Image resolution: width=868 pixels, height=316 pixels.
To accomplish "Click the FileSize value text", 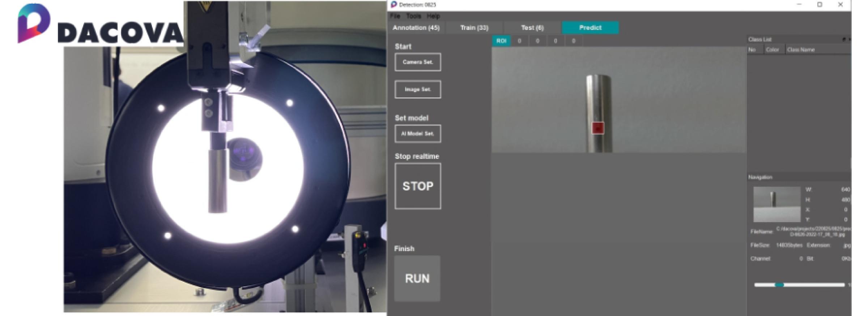I will pos(789,245).
